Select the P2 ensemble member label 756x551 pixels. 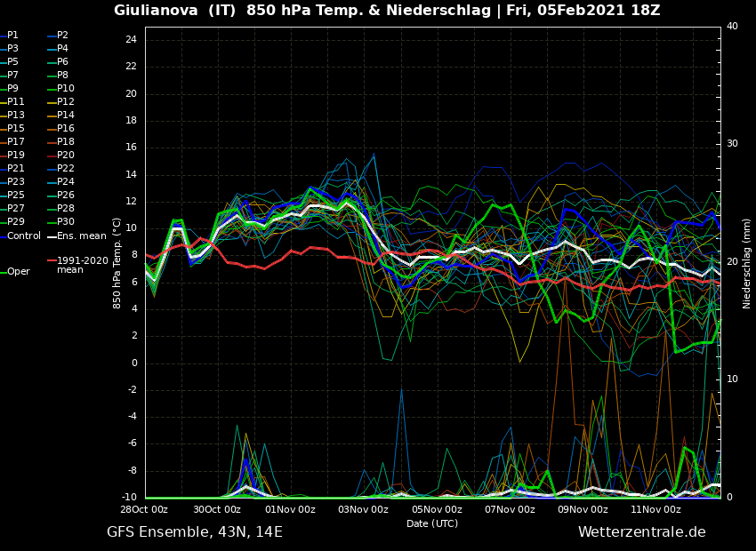pyautogui.click(x=62, y=36)
